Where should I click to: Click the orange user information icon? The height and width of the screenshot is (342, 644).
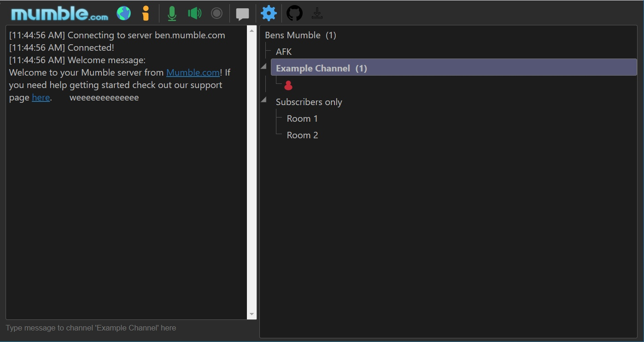(x=146, y=13)
